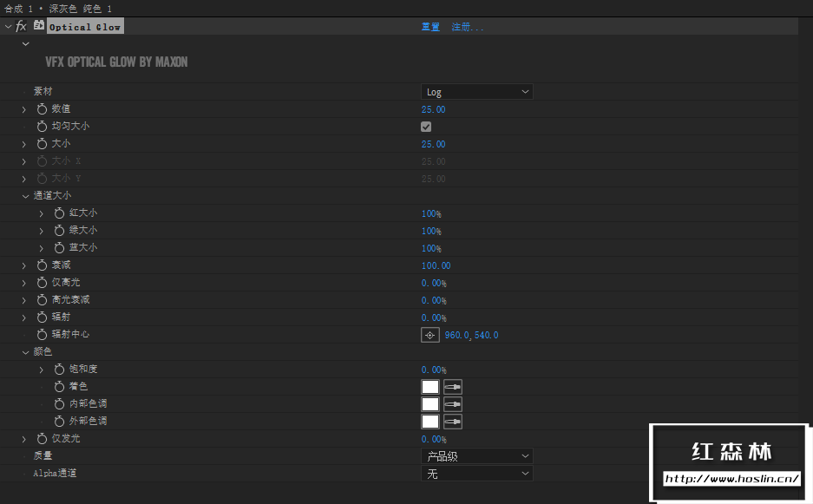Click the eyedropper icon next to 着色
This screenshot has width=813, height=504.
pos(452,386)
